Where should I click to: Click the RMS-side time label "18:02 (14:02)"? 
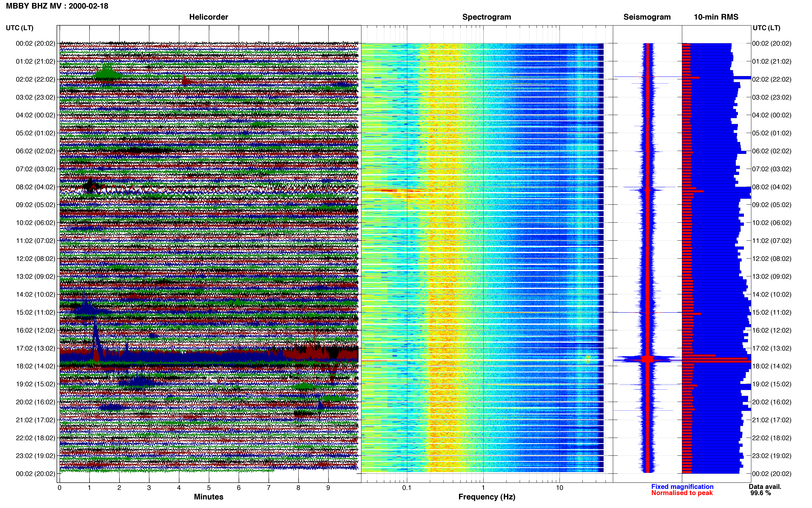(x=772, y=366)
